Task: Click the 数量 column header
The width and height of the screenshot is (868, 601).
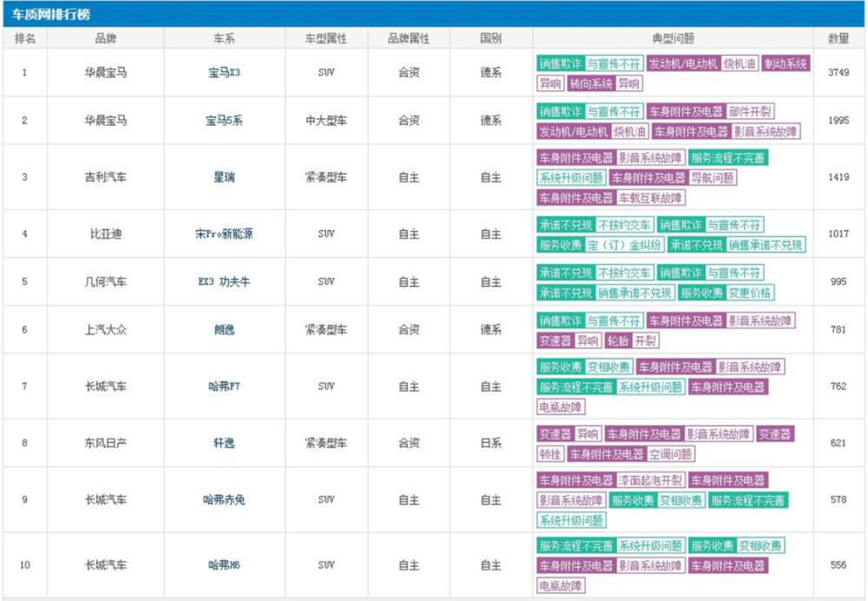Action: point(838,38)
